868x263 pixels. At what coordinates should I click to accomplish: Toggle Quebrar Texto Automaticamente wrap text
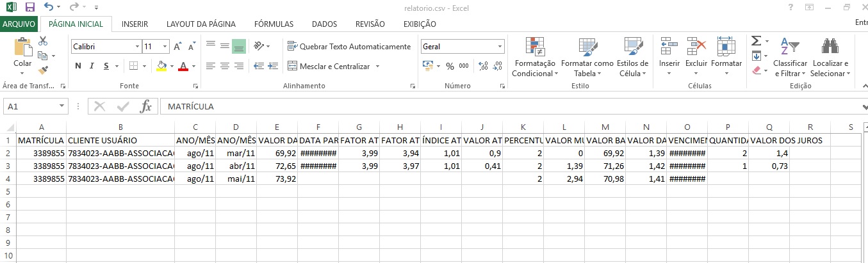pyautogui.click(x=349, y=47)
